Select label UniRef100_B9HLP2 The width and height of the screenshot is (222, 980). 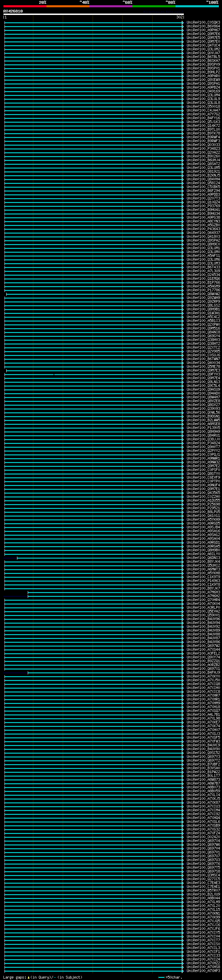coord(203,72)
